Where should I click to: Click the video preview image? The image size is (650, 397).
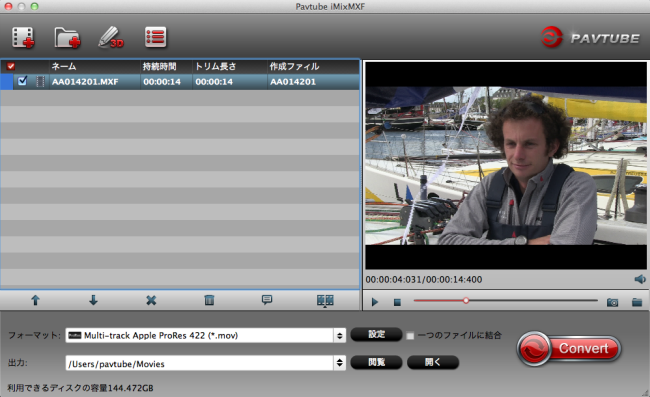tap(506, 165)
